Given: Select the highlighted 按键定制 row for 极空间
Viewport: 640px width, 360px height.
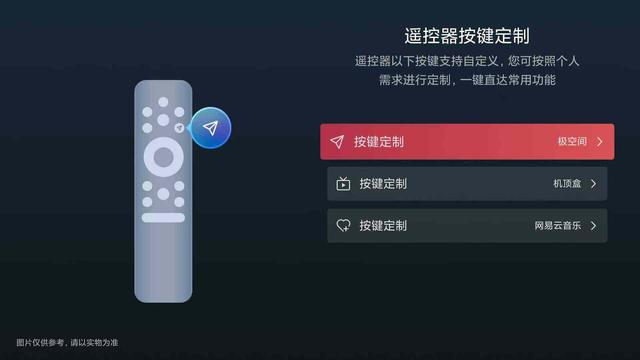Looking at the screenshot, I should tap(467, 142).
